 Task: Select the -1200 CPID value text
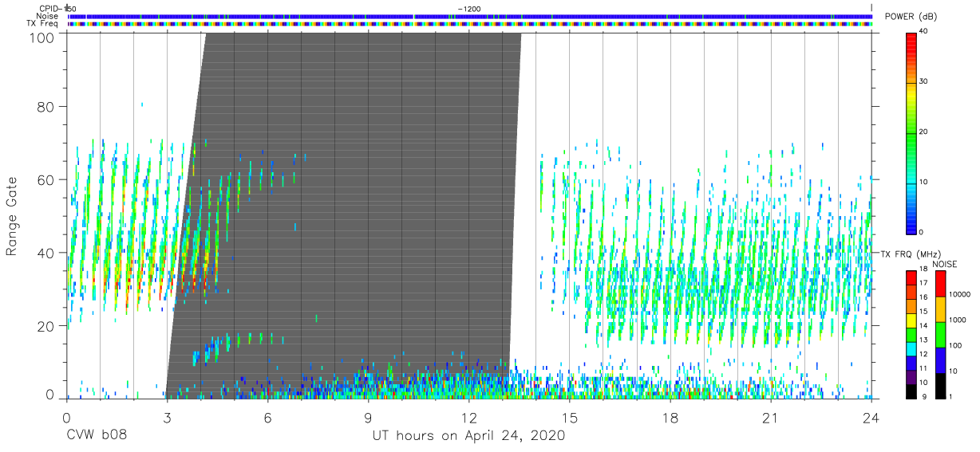[x=469, y=8]
